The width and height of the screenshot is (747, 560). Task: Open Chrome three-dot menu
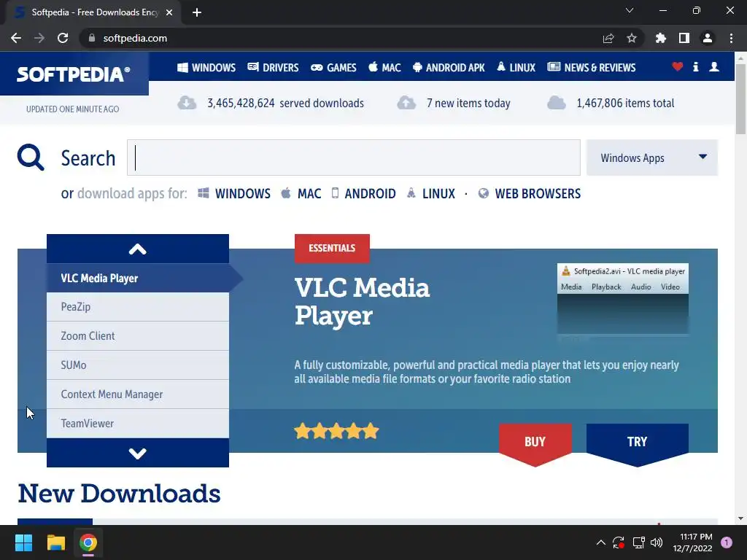tap(731, 38)
